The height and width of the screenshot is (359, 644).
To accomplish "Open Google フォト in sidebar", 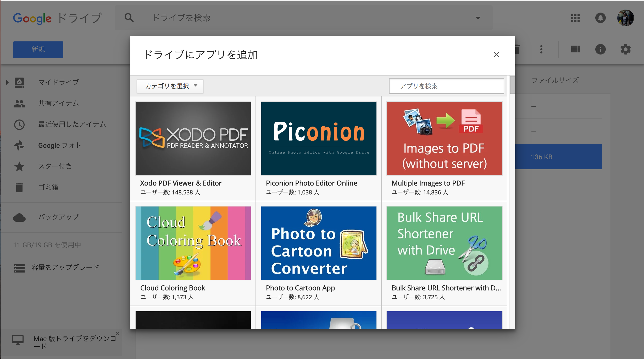I will [60, 145].
